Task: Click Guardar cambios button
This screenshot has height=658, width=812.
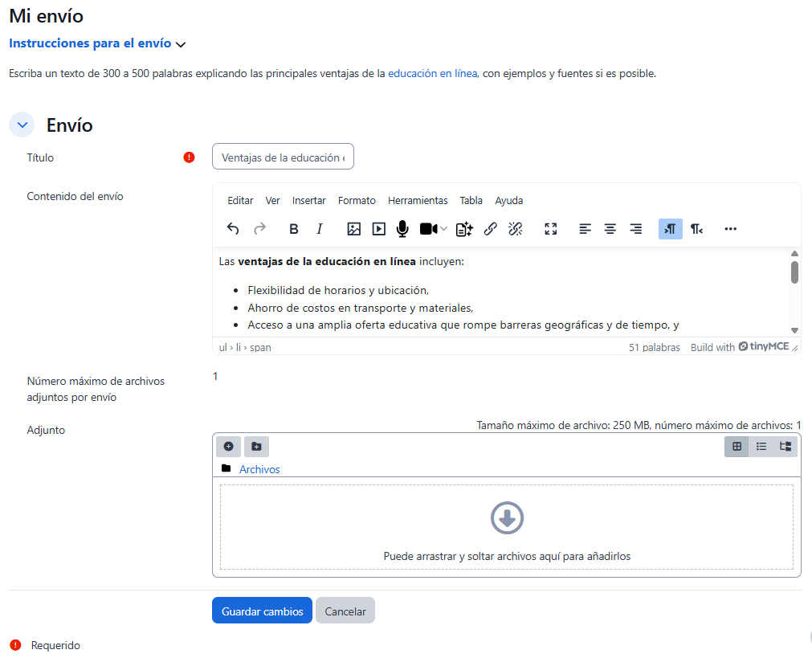Action: tap(262, 611)
